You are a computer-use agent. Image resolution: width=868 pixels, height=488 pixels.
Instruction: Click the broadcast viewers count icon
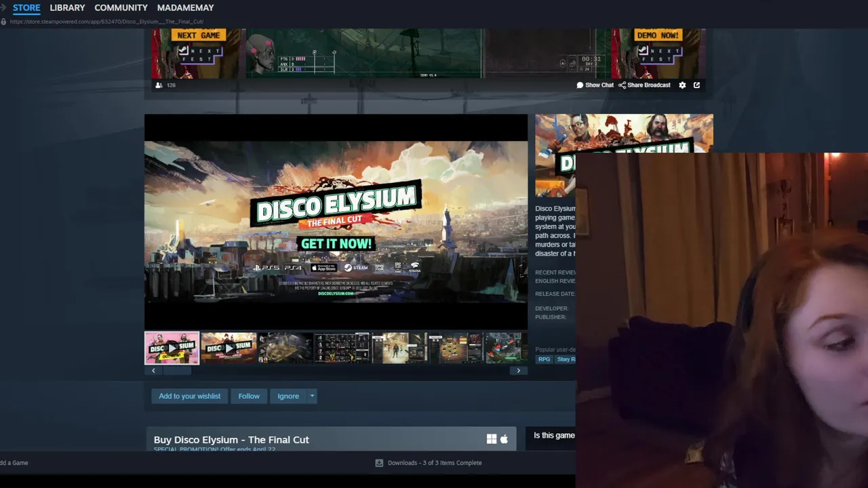[159, 85]
